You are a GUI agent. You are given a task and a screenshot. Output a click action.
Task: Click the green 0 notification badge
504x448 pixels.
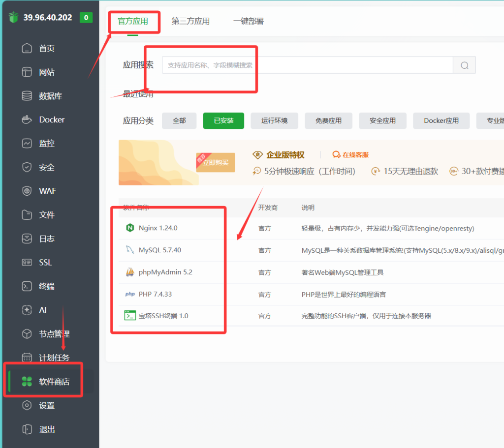(x=86, y=17)
